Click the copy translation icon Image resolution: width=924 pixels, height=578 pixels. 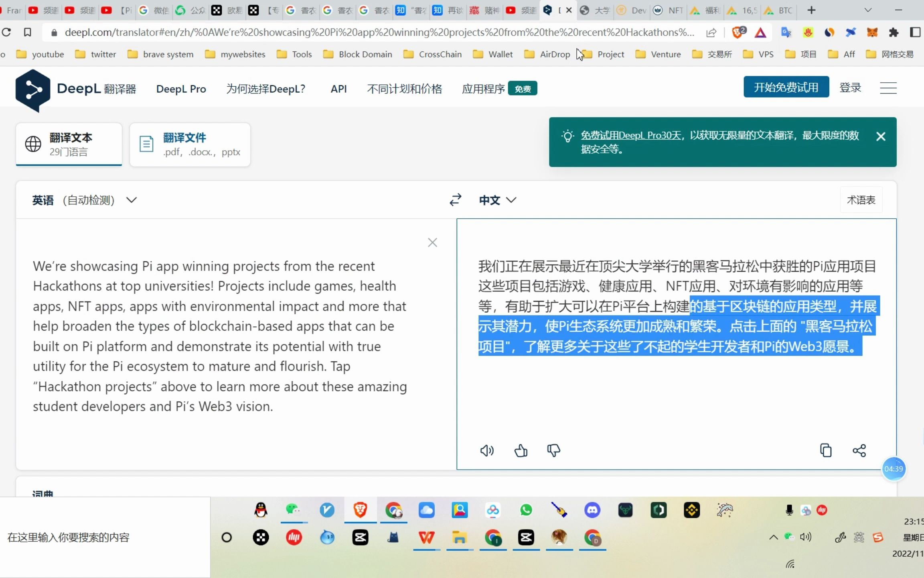826,450
